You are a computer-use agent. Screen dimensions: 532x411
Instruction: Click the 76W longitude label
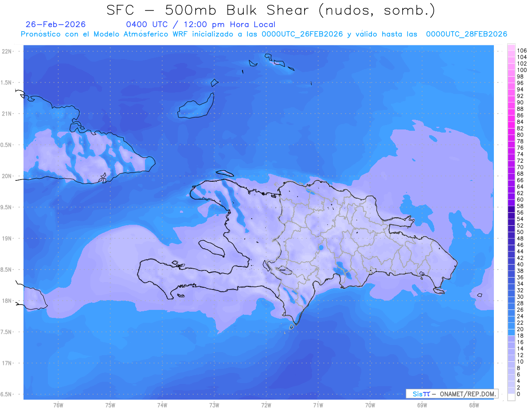(59, 405)
